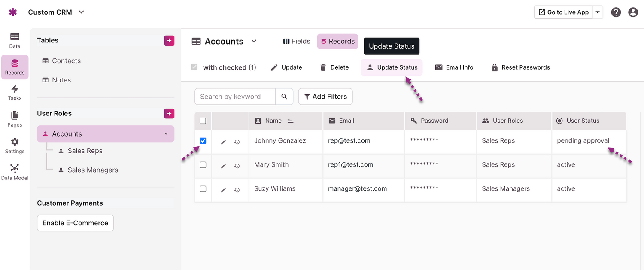The image size is (644, 270).
Task: View history icon for Mary Smith row
Action: 237,166
